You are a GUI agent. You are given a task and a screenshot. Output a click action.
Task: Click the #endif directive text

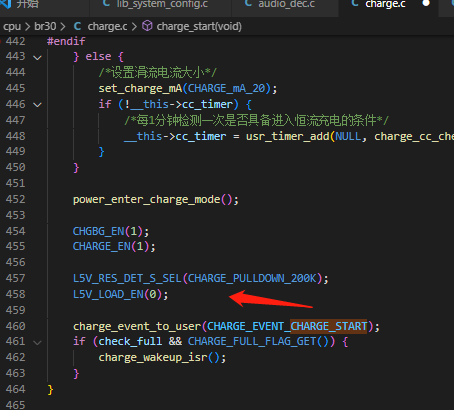66,41
